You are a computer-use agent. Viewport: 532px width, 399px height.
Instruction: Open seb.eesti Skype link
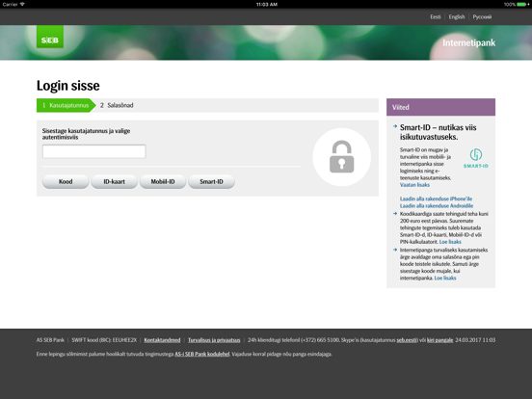[407, 340]
